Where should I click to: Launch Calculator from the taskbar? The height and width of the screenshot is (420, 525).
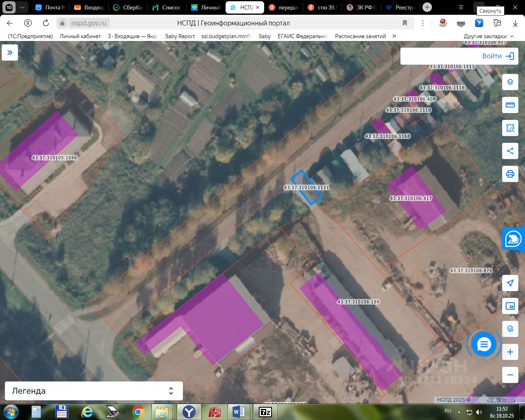[37, 411]
